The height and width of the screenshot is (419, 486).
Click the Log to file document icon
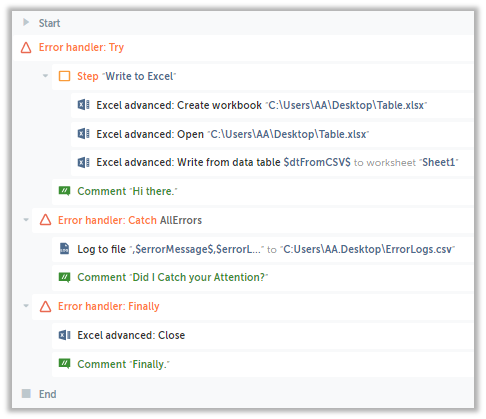[64, 249]
